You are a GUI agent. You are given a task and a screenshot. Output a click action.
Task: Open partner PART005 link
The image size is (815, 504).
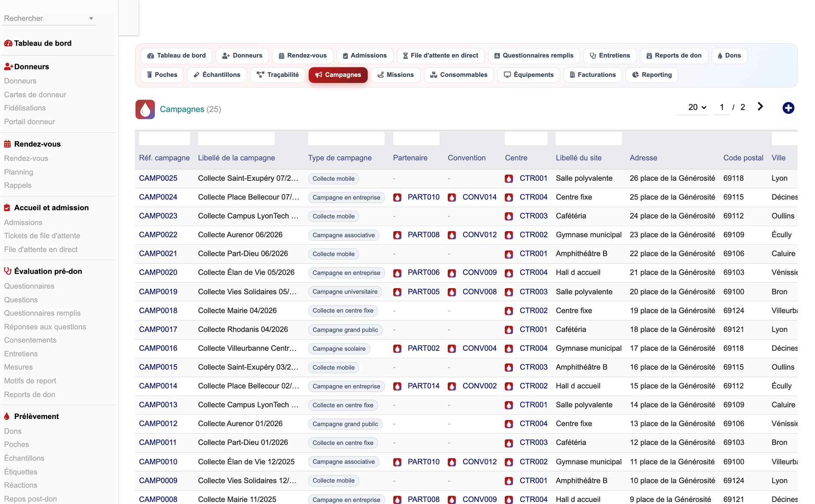(x=423, y=292)
